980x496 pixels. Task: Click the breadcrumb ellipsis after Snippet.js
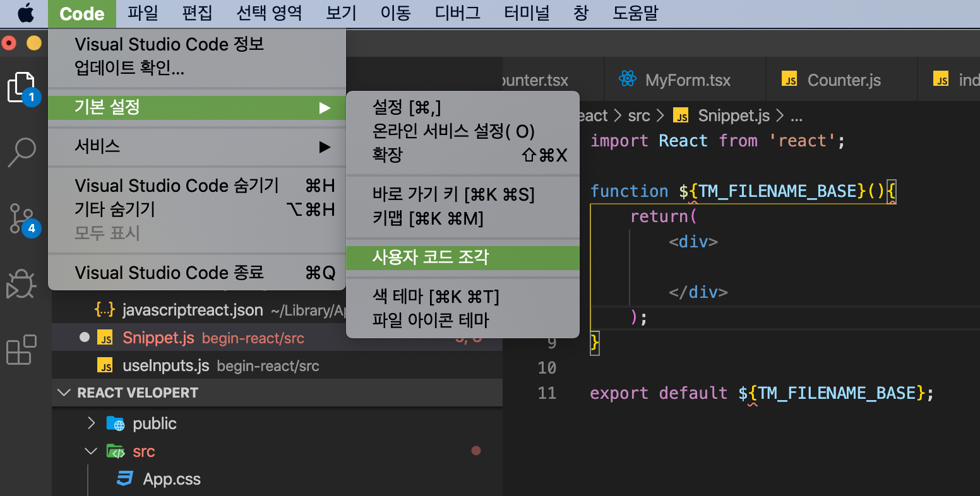(x=797, y=117)
